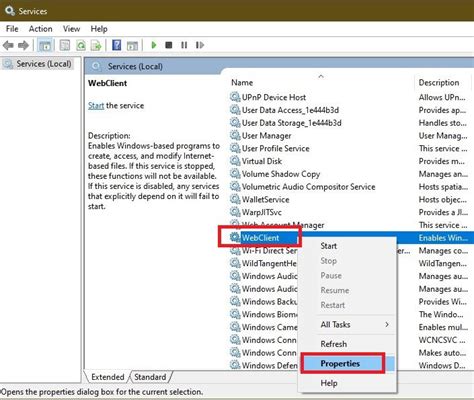This screenshot has height=400, width=474.
Task: Click the 'Allows UPn...' description cell
Action: [x=442, y=97]
